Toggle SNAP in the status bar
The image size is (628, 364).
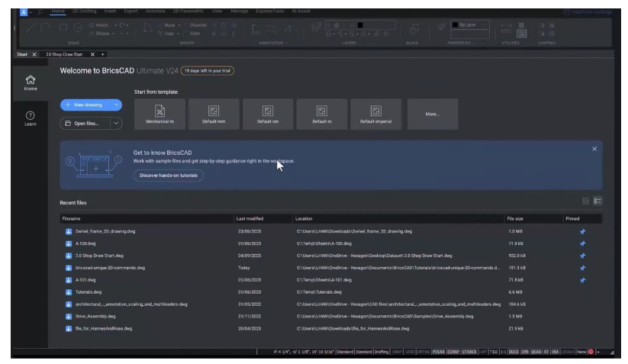coord(397,352)
